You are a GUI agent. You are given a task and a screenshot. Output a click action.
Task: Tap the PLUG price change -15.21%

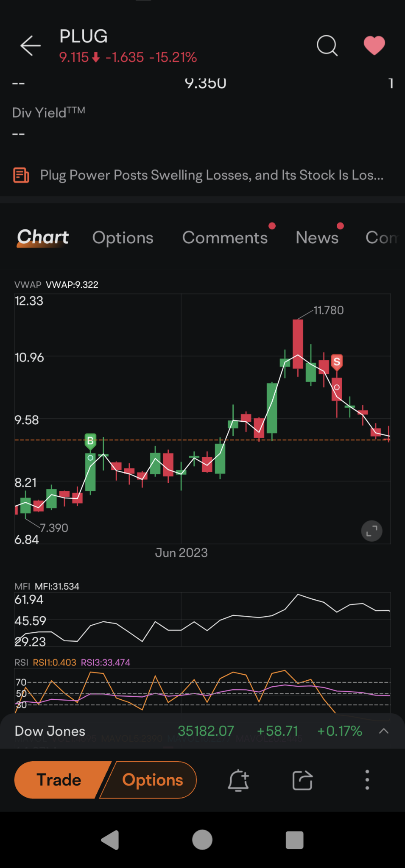click(173, 57)
